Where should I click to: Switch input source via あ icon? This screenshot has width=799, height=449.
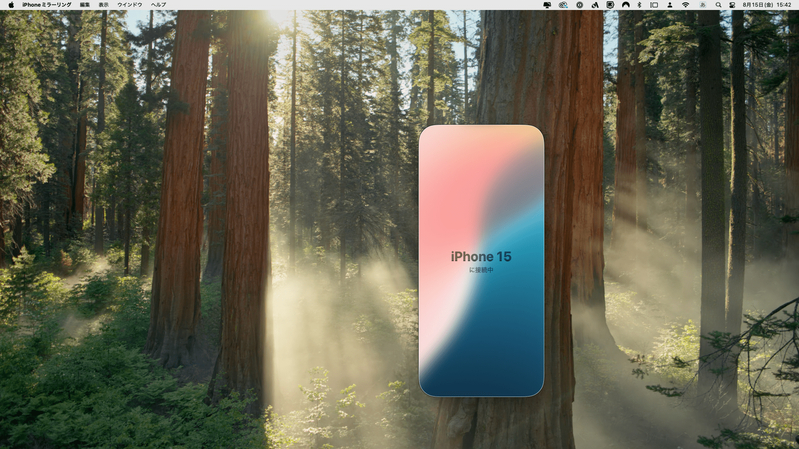click(703, 5)
